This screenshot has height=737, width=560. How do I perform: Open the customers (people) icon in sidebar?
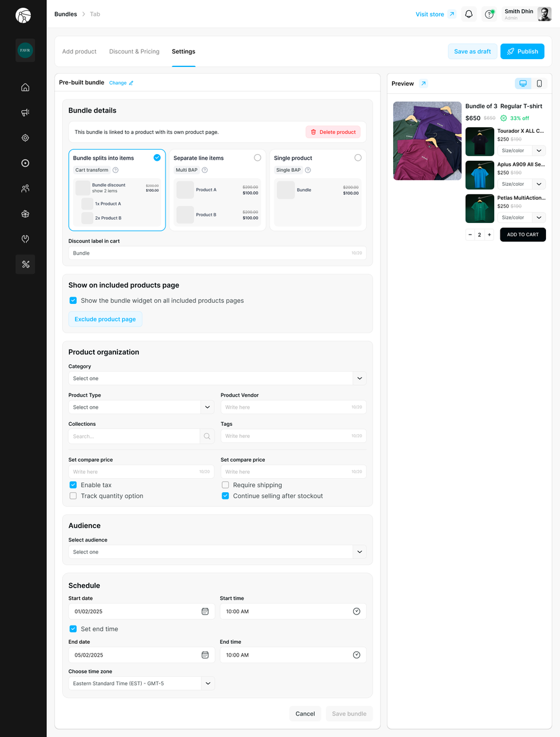(25, 188)
